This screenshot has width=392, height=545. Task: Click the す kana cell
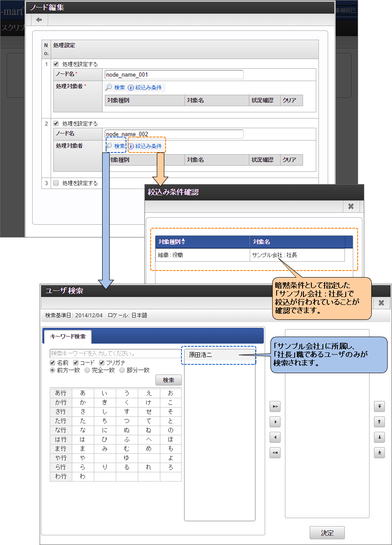(x=127, y=412)
